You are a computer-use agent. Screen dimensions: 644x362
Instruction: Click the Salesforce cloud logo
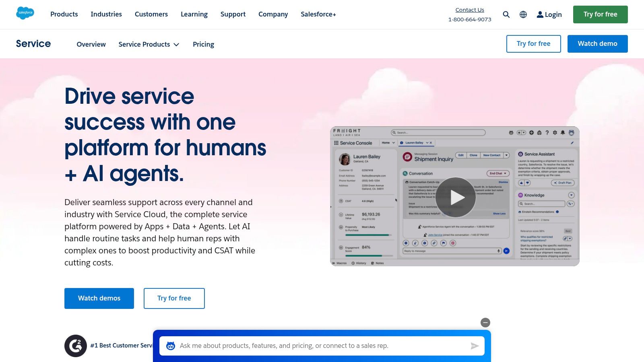[25, 13]
